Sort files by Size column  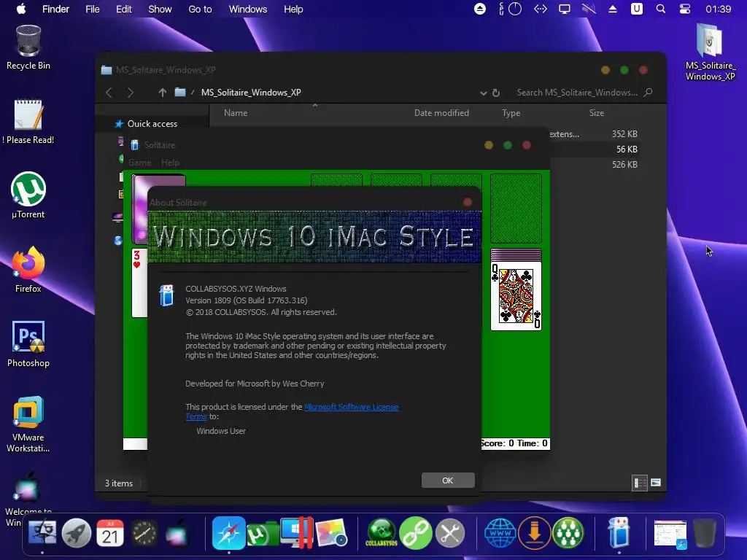(597, 113)
